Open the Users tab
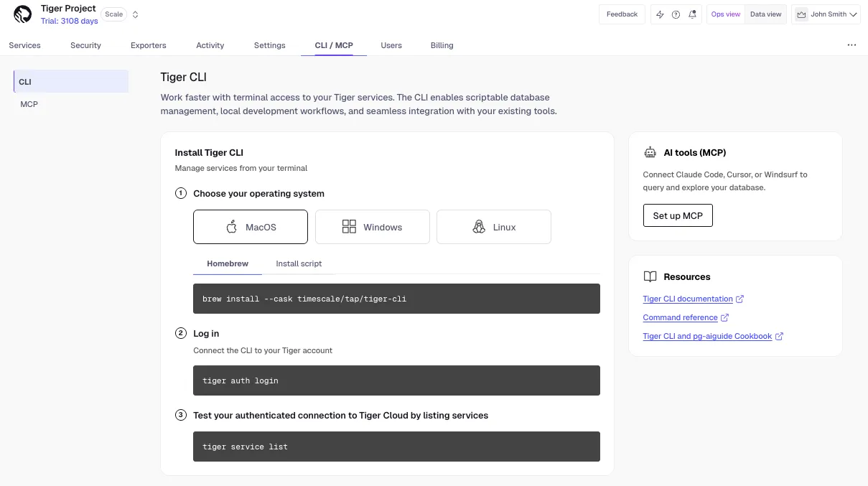This screenshot has width=868, height=486. 391,45
